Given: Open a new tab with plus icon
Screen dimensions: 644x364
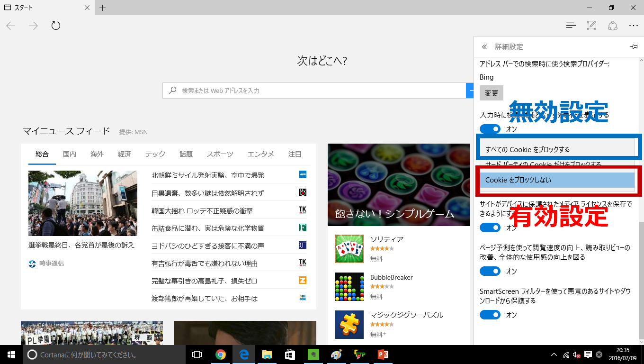Looking at the screenshot, I should (102, 8).
